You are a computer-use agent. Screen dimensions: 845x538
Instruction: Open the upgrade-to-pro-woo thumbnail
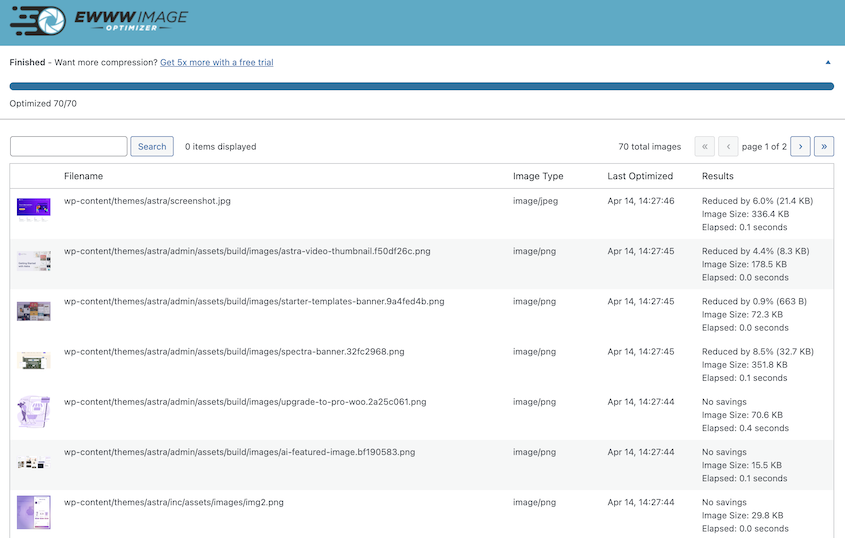[x=33, y=412]
